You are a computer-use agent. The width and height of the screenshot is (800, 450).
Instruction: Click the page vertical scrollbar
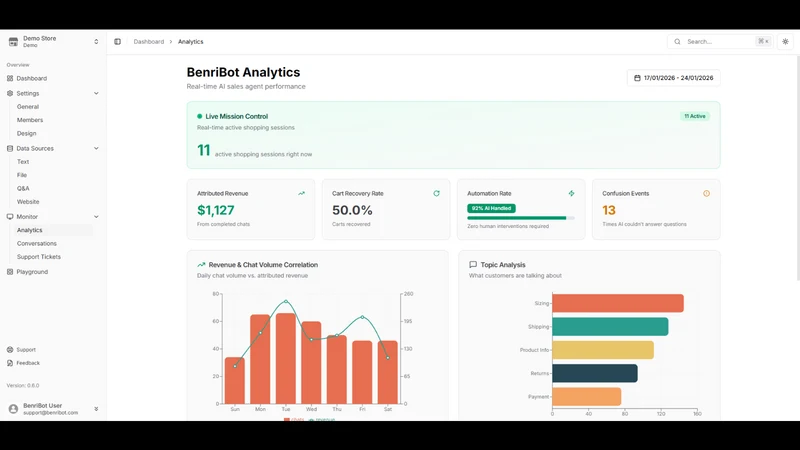(798, 168)
